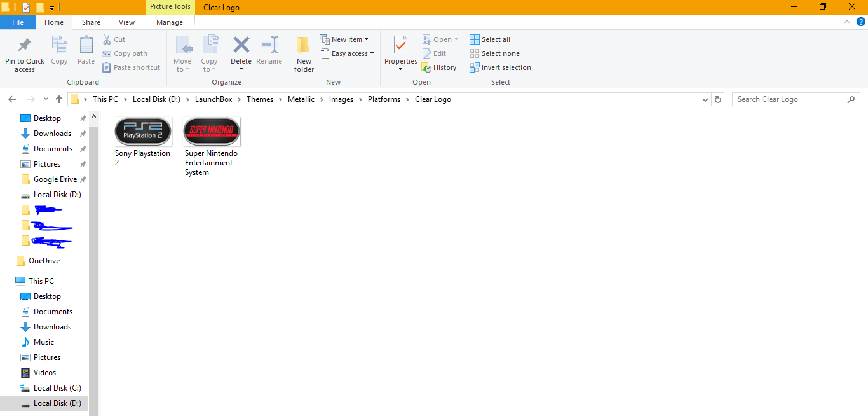Image resolution: width=868 pixels, height=416 pixels.
Task: Click the Forward navigation arrow
Action: click(31, 99)
